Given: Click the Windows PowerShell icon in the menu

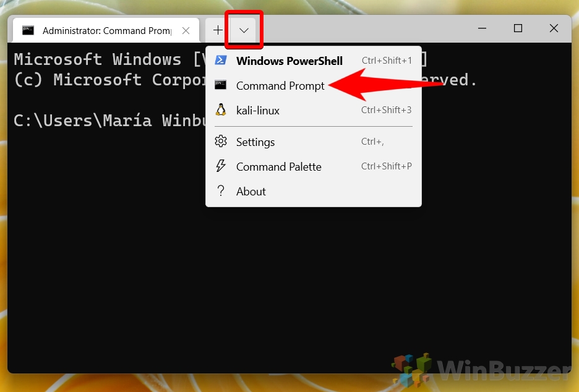Looking at the screenshot, I should (x=221, y=61).
